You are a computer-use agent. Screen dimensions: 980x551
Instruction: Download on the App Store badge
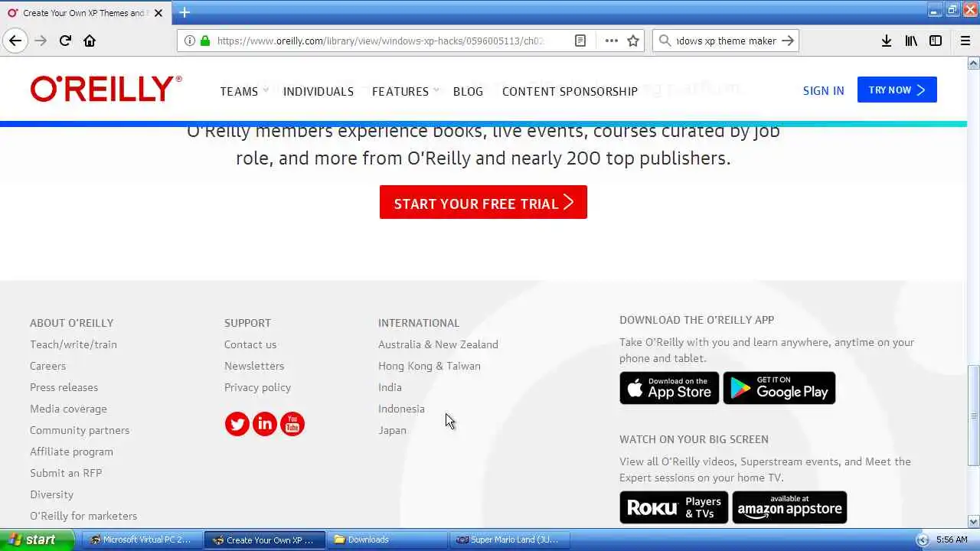point(669,388)
